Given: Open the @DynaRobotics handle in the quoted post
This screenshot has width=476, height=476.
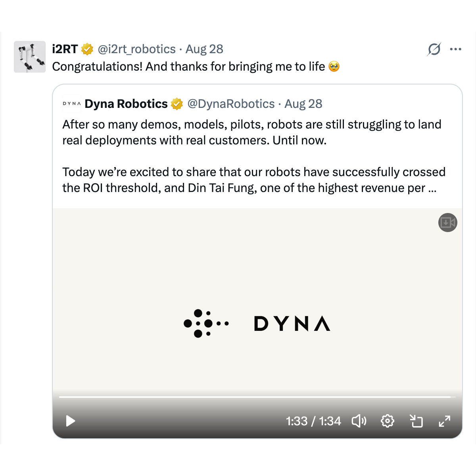Looking at the screenshot, I should click(x=231, y=104).
